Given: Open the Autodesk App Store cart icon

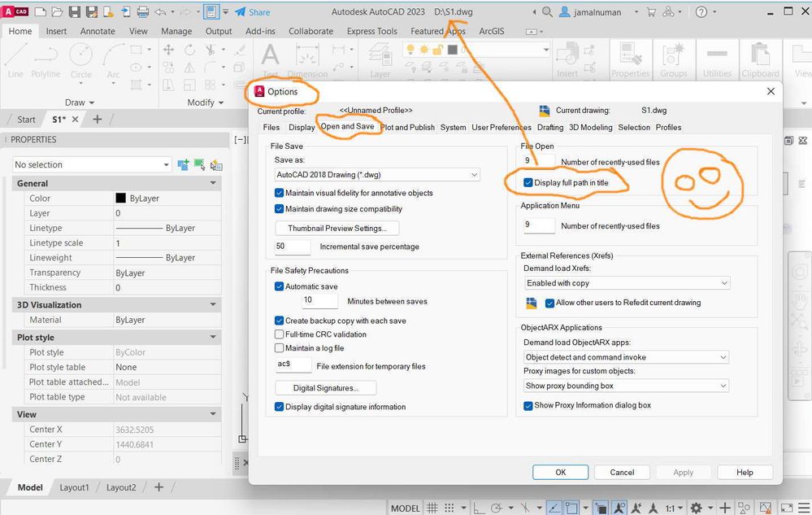Looking at the screenshot, I should (651, 12).
